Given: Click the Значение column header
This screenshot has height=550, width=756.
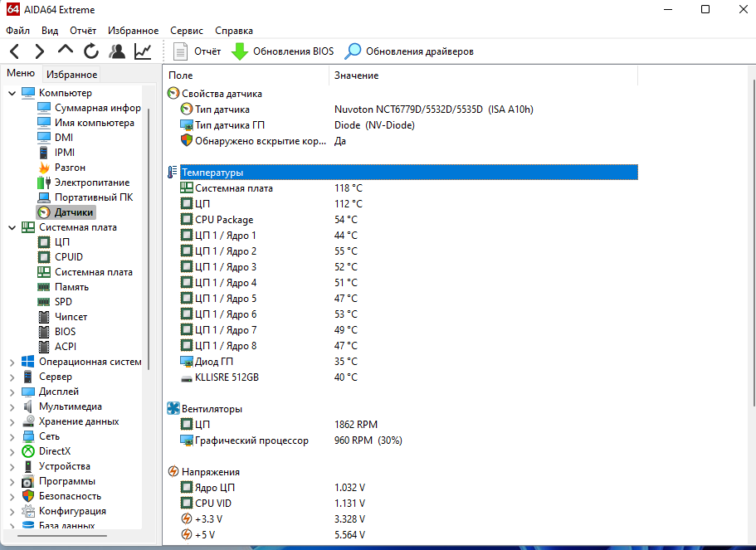Looking at the screenshot, I should [x=484, y=75].
